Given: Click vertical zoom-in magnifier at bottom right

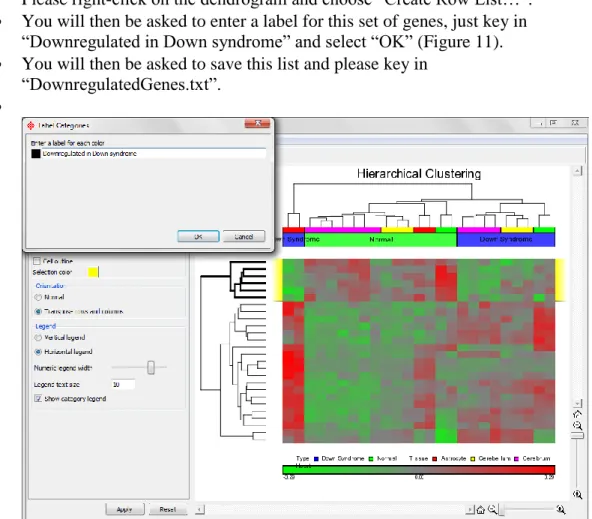Looking at the screenshot, I should point(577,494).
